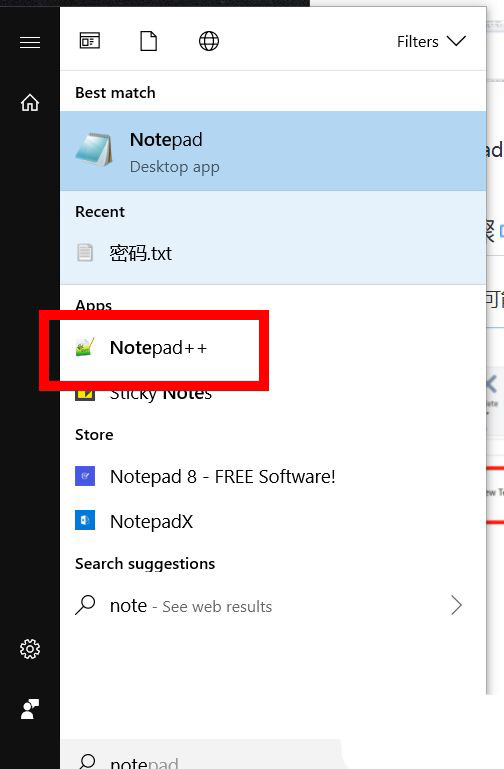This screenshot has width=504, height=769.
Task: Open the Sticky Notes app result
Action: (273, 392)
